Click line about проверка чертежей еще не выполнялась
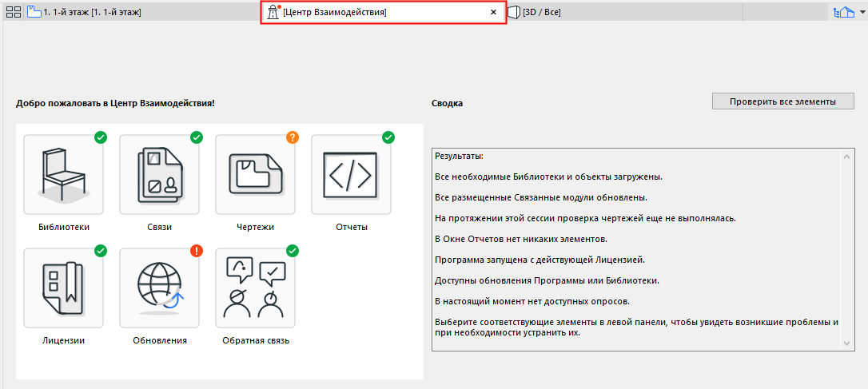 (585, 218)
